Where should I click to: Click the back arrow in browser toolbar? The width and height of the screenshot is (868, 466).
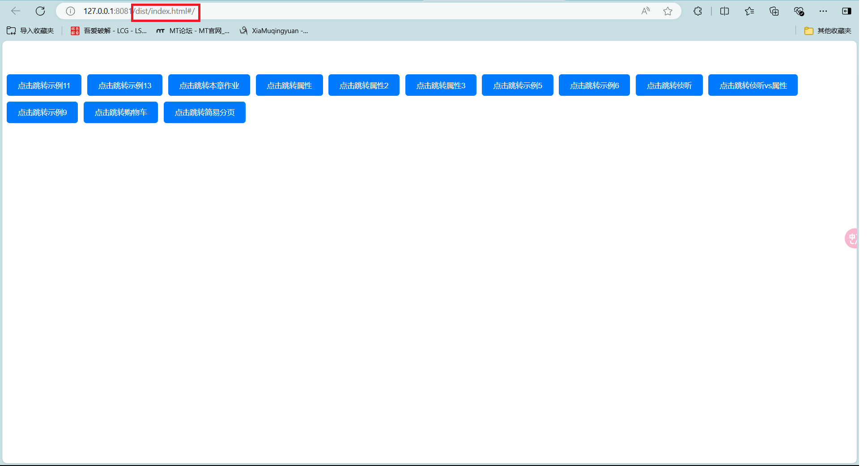point(16,11)
